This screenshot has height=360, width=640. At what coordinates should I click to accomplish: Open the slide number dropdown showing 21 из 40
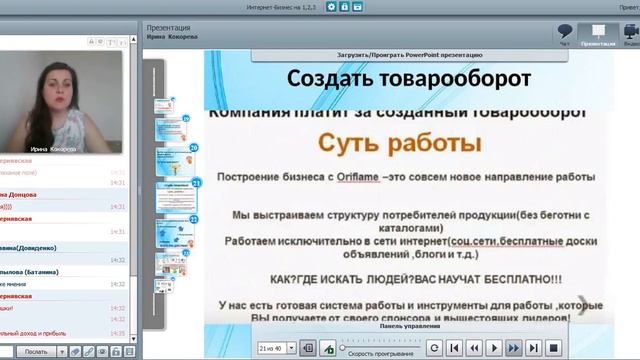click(x=291, y=348)
